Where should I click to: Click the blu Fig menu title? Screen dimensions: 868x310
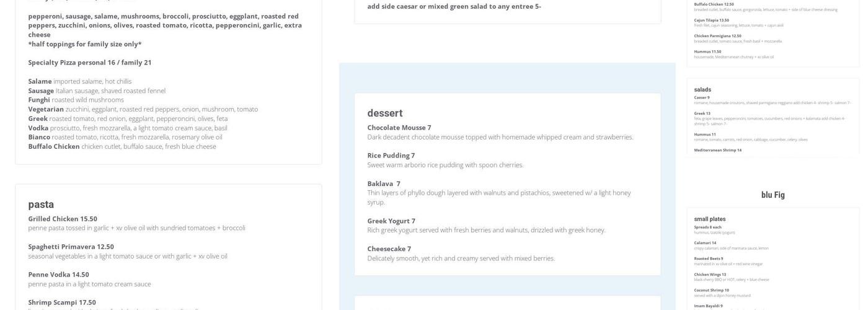pos(773,195)
